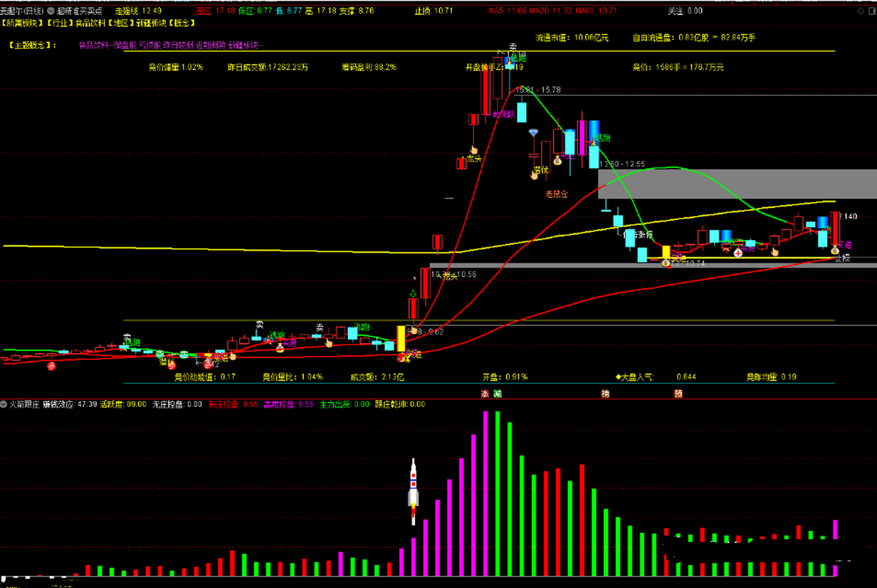Click the 关注 0.00 readout
Image resolution: width=877 pixels, height=588 pixels.
pyautogui.click(x=685, y=11)
